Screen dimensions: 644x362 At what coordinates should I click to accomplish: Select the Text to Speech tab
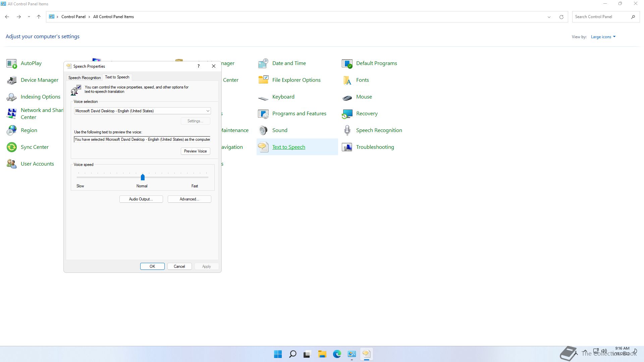point(117,77)
